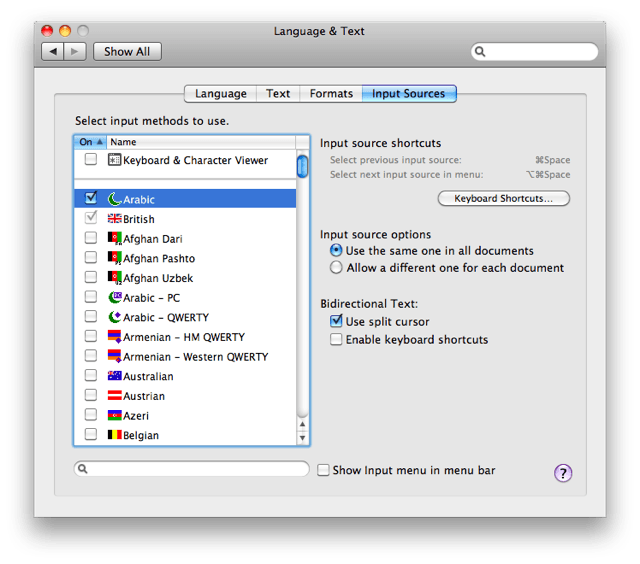640x564 pixels.
Task: Sort list by the On column header
Action: [89, 142]
